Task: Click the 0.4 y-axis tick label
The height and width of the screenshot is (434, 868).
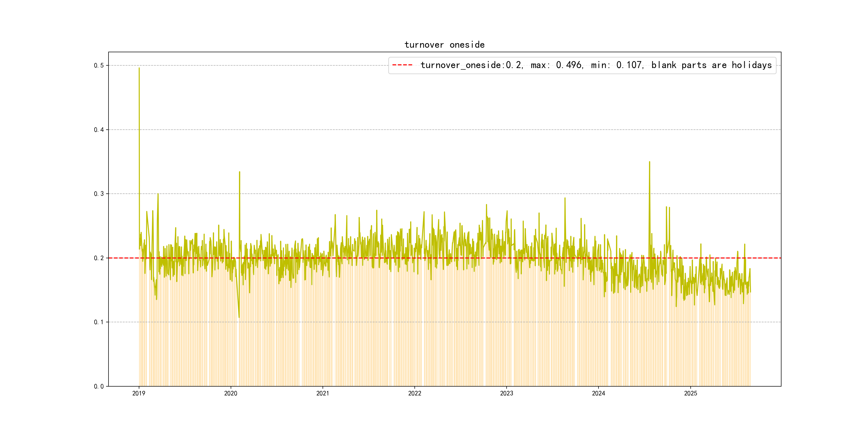Action: pyautogui.click(x=99, y=130)
